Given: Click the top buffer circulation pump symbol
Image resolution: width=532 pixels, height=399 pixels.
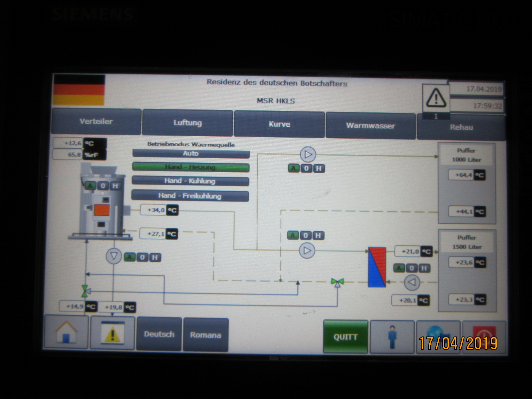Looking at the screenshot, I should click(x=308, y=155).
